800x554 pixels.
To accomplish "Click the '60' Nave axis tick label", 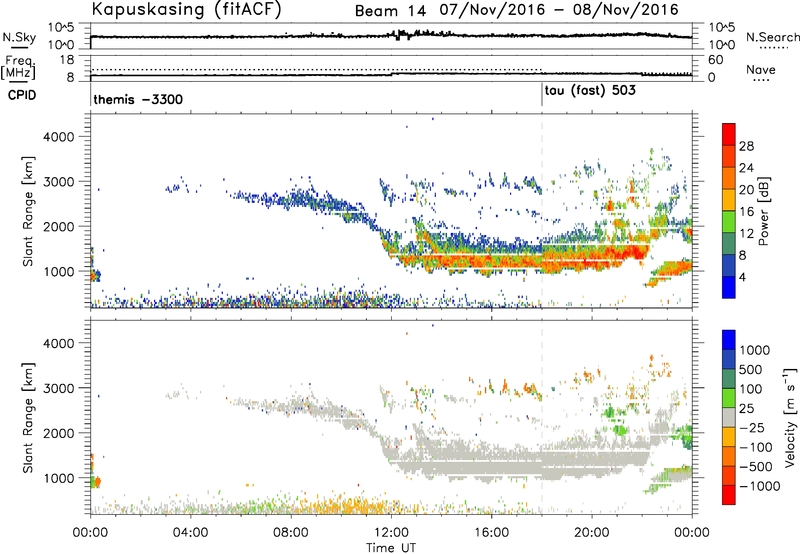I will [x=715, y=60].
